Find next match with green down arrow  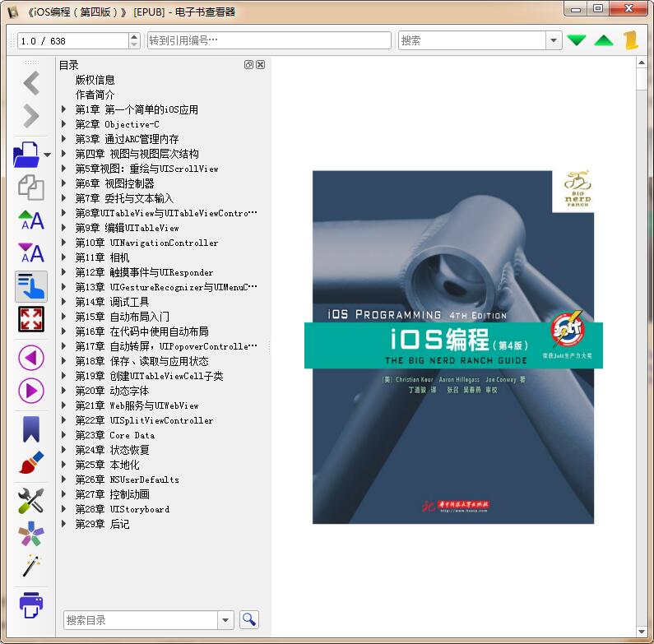577,40
